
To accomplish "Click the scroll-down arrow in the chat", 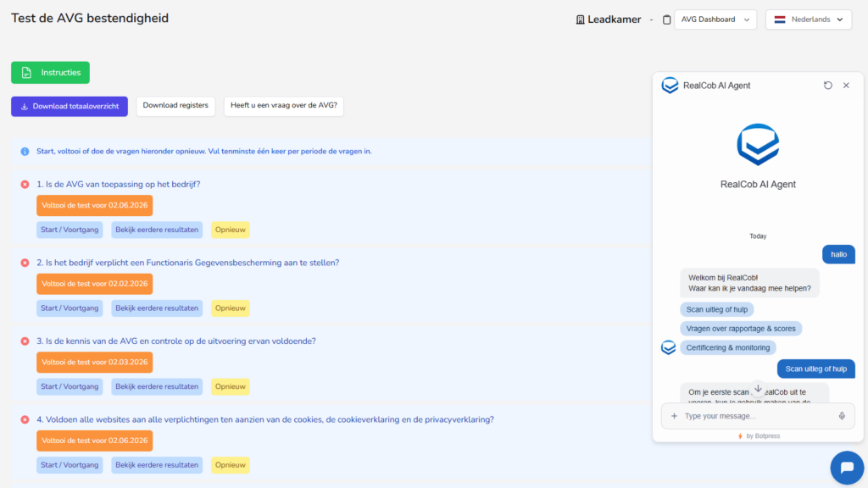I will tap(758, 389).
